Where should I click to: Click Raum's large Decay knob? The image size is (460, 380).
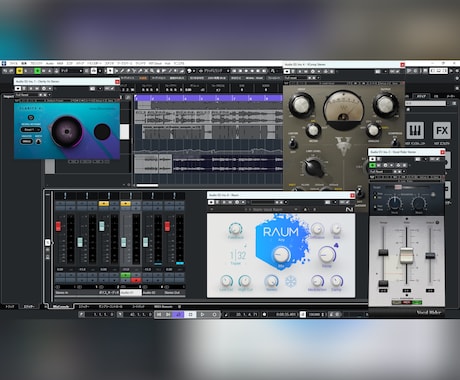(x=327, y=254)
